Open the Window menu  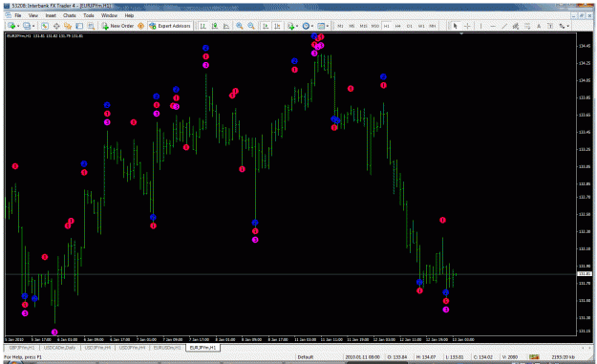[x=109, y=15]
